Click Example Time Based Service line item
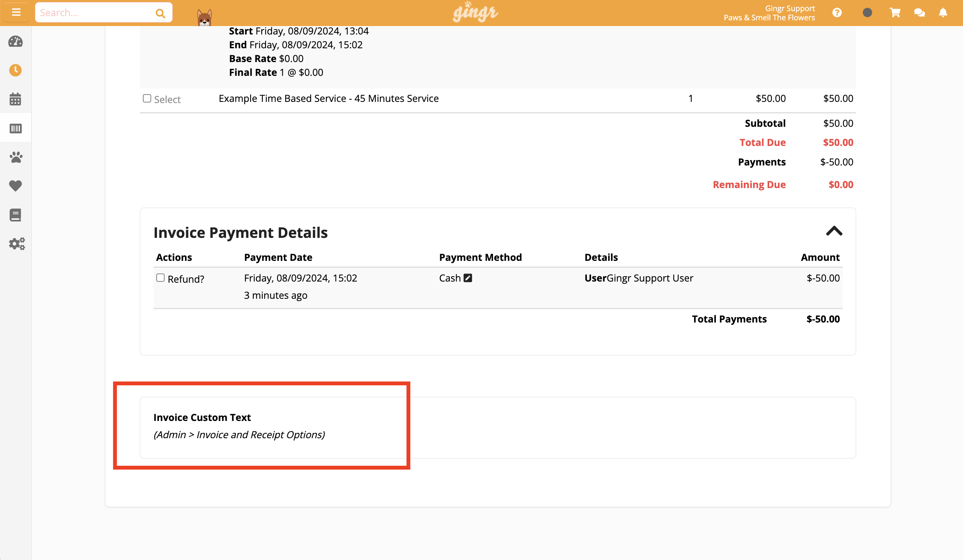The height and width of the screenshot is (560, 963). pos(329,98)
